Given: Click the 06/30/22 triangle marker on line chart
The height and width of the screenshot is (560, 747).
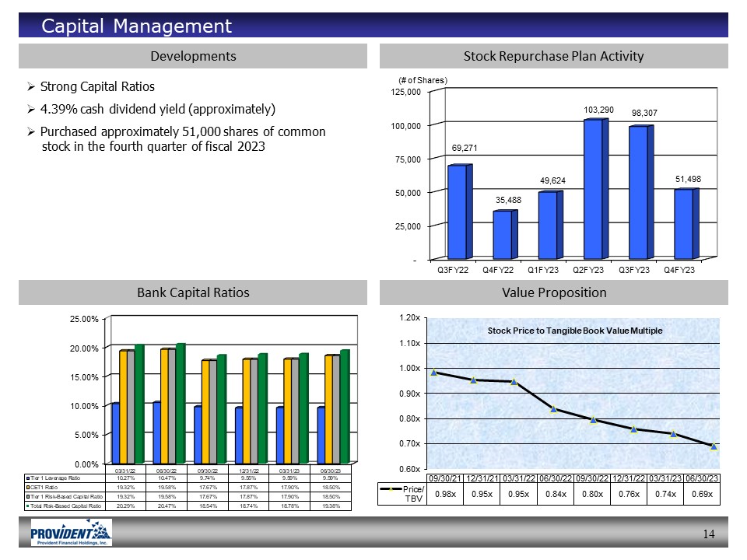Looking at the screenshot, I should [x=554, y=408].
